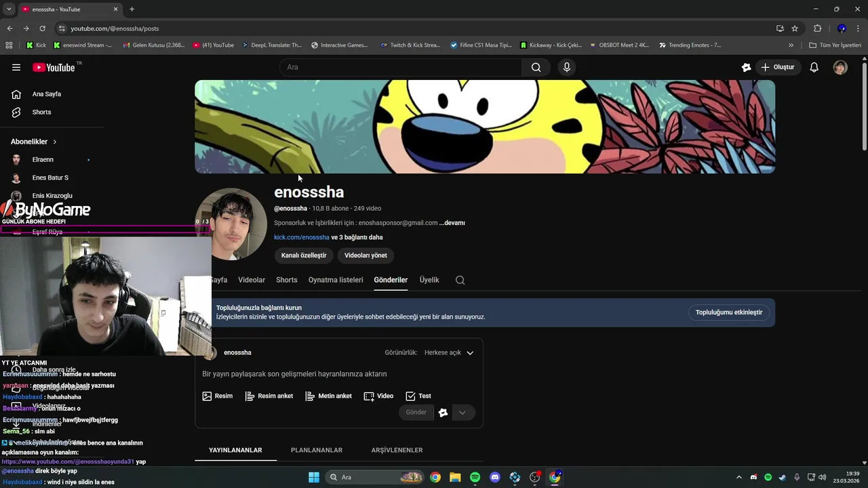Open the new tab plus button
The height and width of the screenshot is (488, 868).
point(132,9)
